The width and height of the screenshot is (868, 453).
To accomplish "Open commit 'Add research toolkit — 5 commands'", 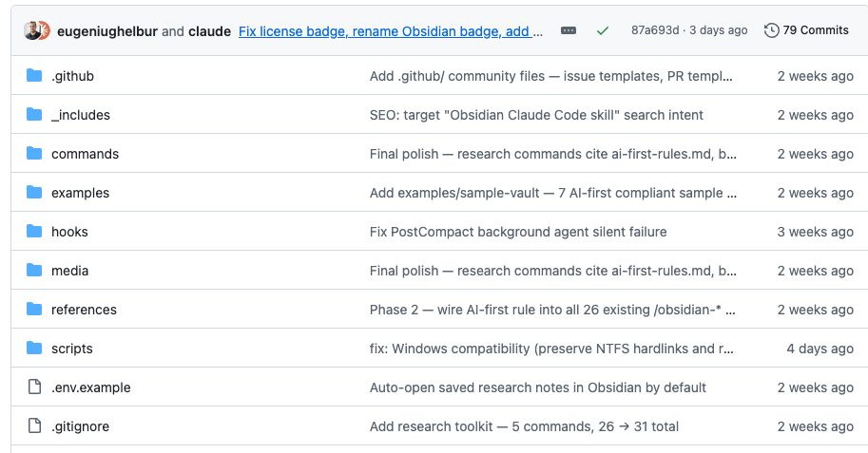I will tap(524, 426).
